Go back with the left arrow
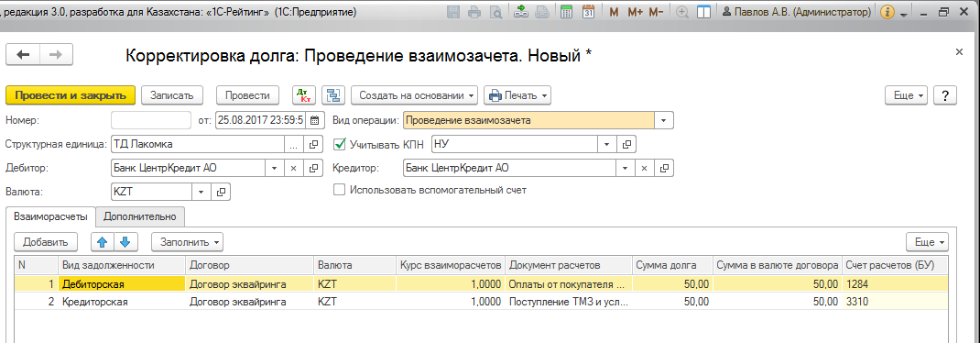Image resolution: width=980 pixels, height=343 pixels. pos(23,54)
